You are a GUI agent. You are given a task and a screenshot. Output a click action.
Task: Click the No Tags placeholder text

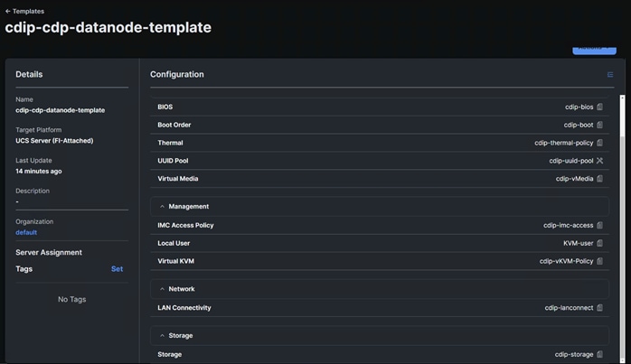[x=72, y=299]
